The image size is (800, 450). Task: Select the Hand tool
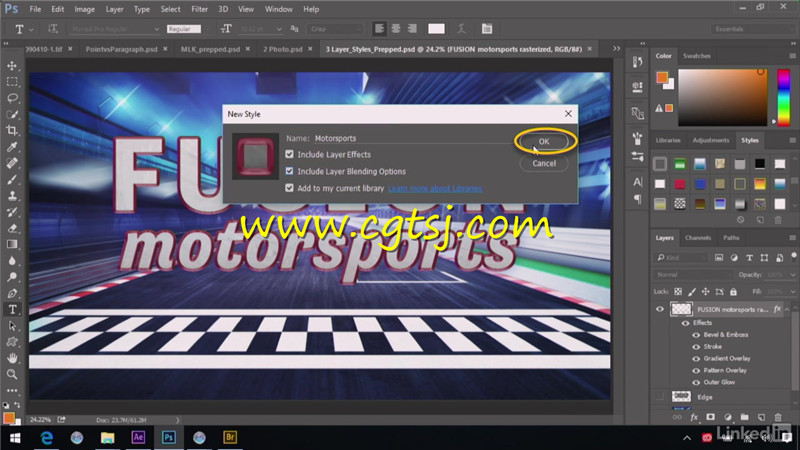tap(12, 358)
